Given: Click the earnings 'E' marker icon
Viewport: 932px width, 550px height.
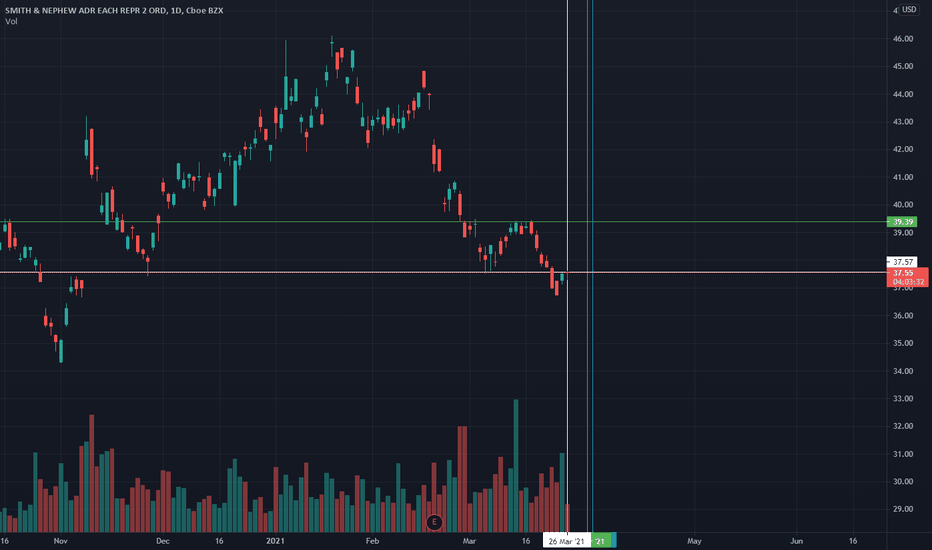Looking at the screenshot, I should pos(434,522).
